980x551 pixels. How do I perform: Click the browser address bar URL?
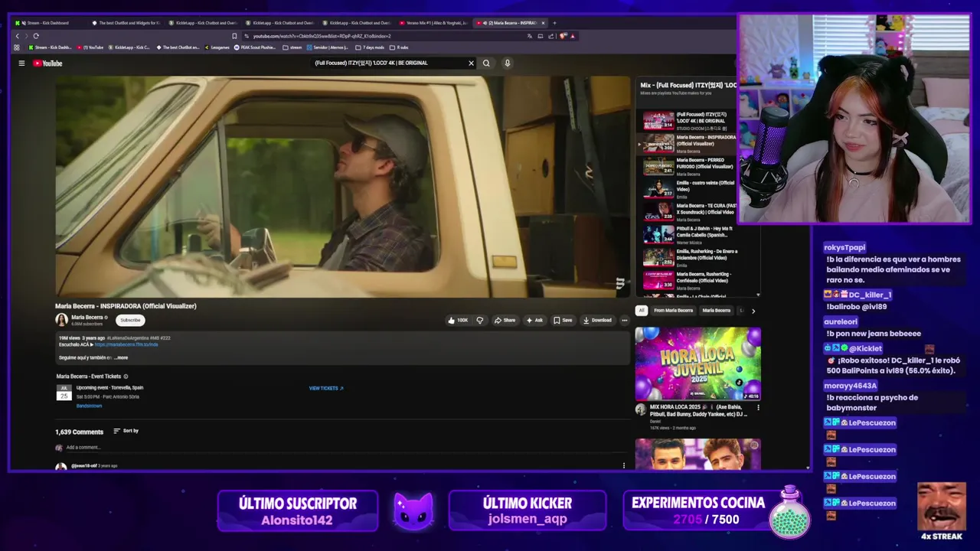click(322, 36)
